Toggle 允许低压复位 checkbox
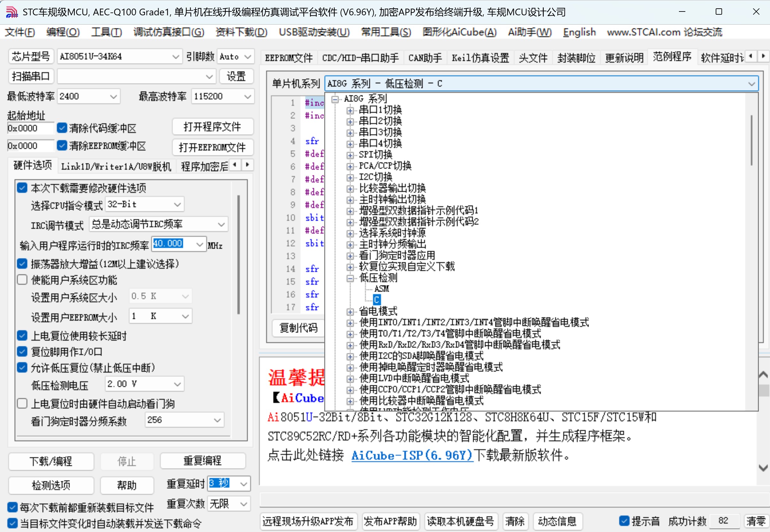 click(22, 367)
